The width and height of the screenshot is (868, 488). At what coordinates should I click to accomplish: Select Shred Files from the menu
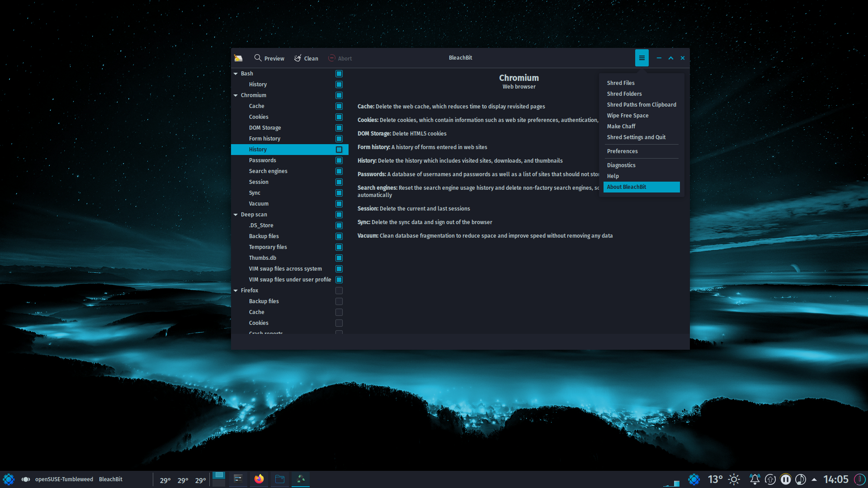pos(642,83)
